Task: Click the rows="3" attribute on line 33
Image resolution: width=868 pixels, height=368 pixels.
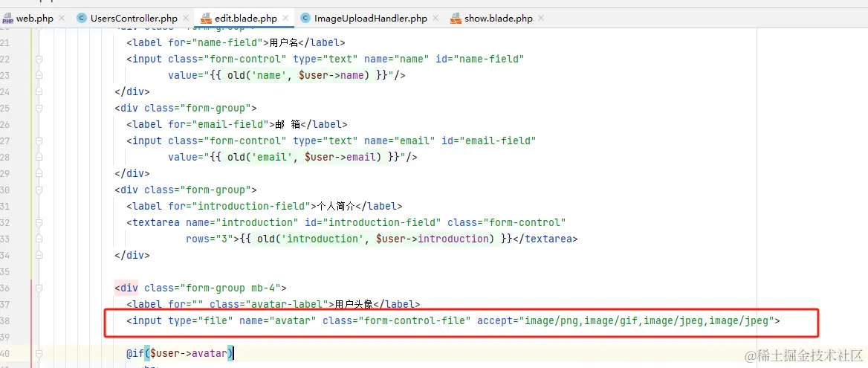Action: click(x=210, y=239)
